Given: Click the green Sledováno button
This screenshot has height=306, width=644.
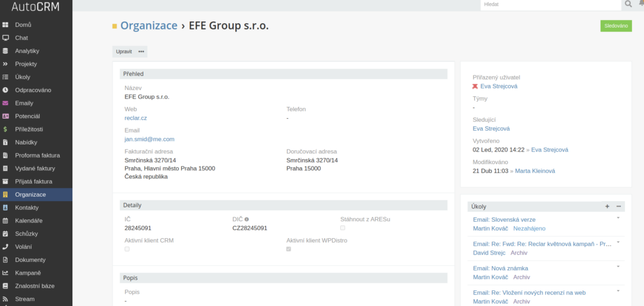Looking at the screenshot, I should 616,26.
